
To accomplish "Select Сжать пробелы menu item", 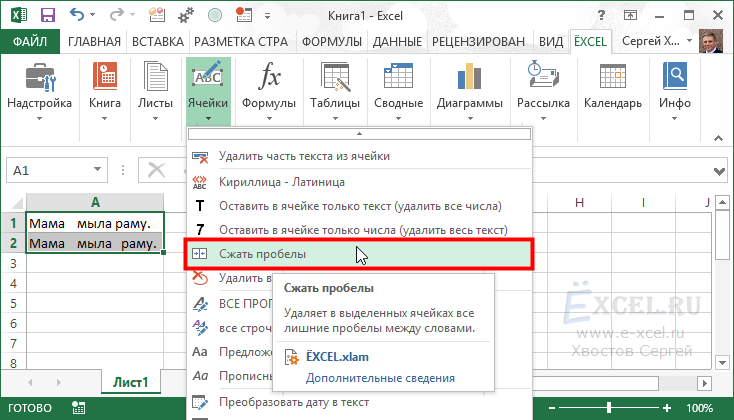I will (359, 254).
